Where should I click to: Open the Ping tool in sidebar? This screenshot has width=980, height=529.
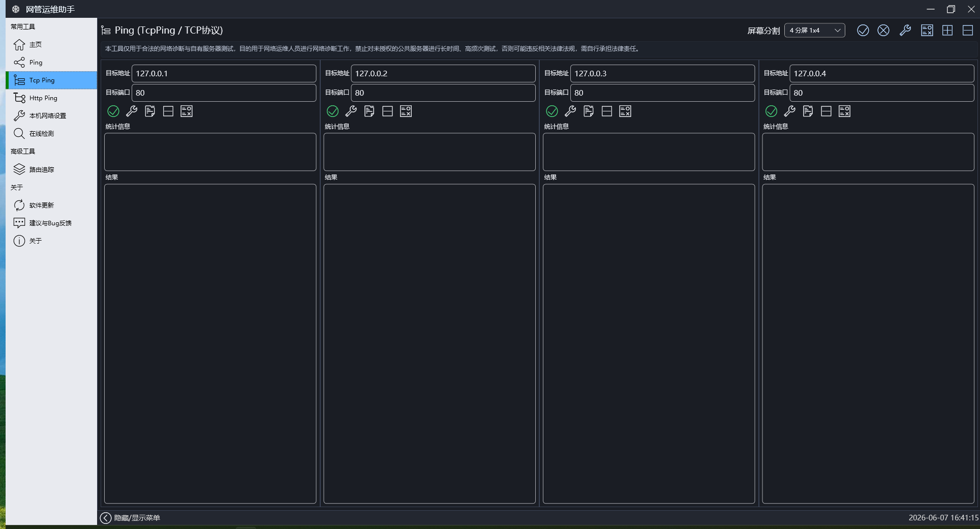pos(51,63)
